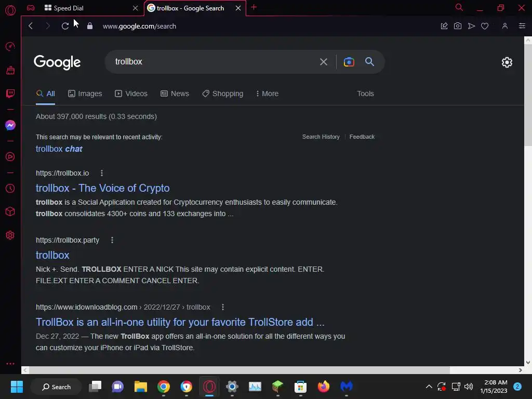Screen dimensions: 532x399
Task: Click the Google search magnifier button
Action: [x=369, y=62]
